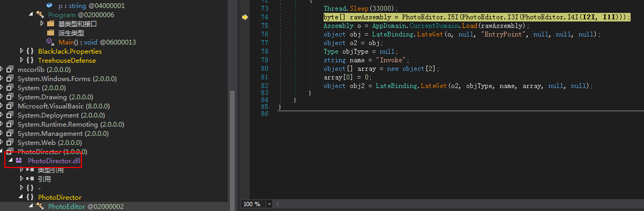Expand the 基类型和接口 folder
The height and width of the screenshot is (211, 644).
pyautogui.click(x=42, y=24)
